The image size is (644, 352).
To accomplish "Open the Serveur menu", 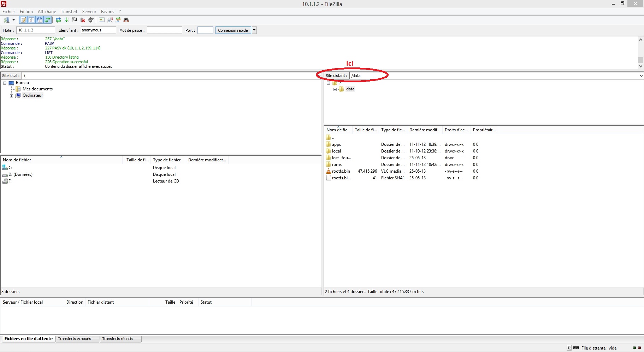I will click(89, 12).
